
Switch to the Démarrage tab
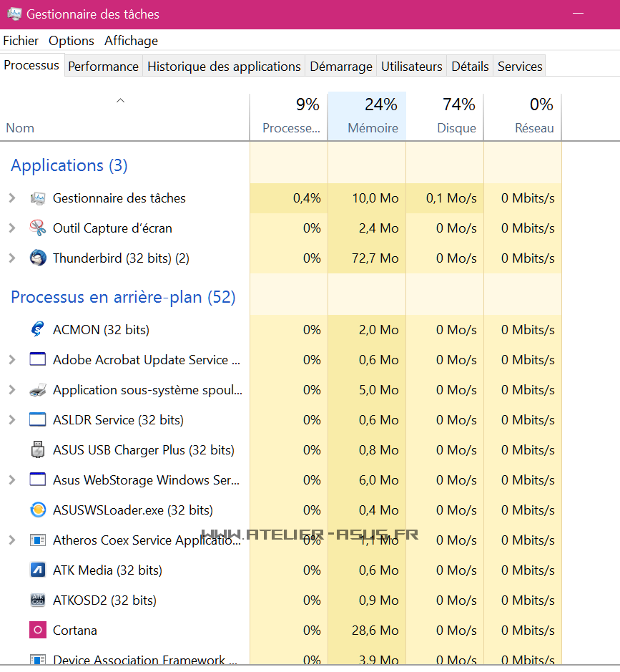tap(340, 67)
